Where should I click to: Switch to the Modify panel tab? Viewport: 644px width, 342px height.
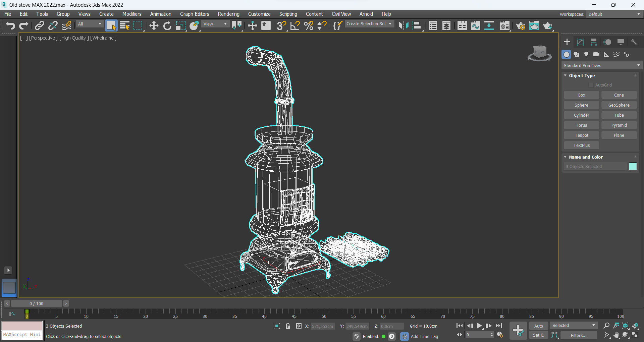click(580, 42)
